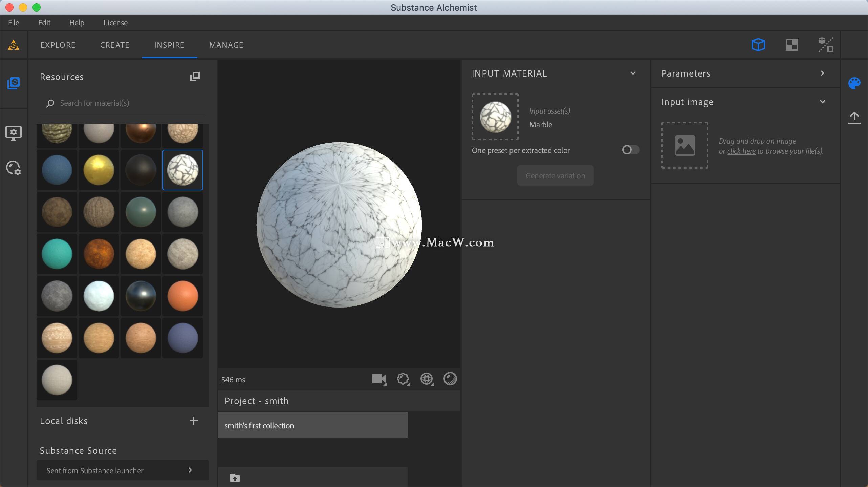Expand Sent from Substance launcher
The image size is (868, 487).
[123, 470]
